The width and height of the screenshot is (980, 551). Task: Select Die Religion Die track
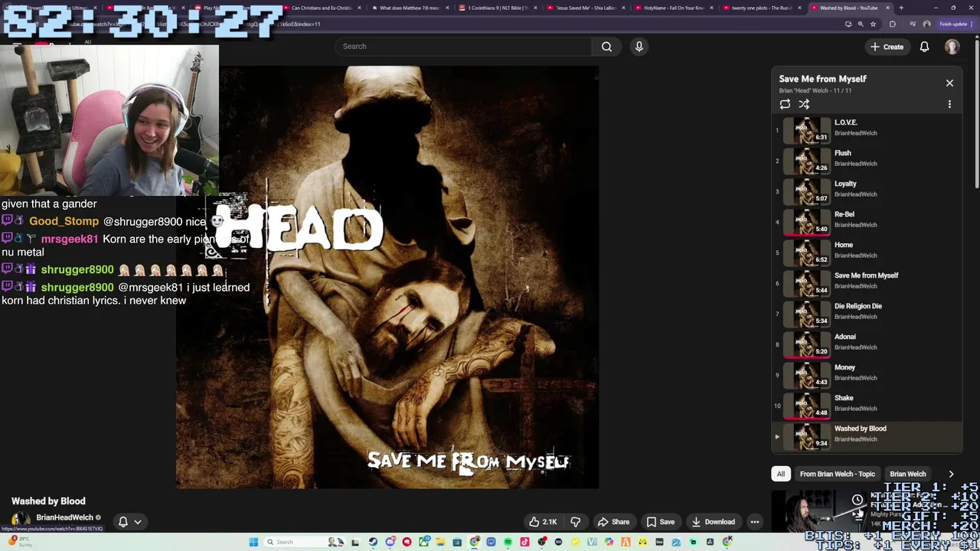(x=867, y=314)
